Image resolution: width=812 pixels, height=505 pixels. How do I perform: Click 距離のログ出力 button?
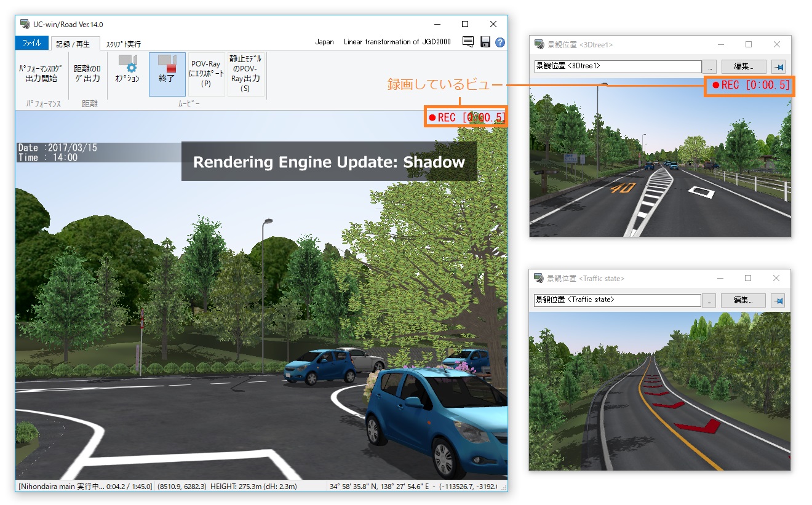click(x=87, y=73)
